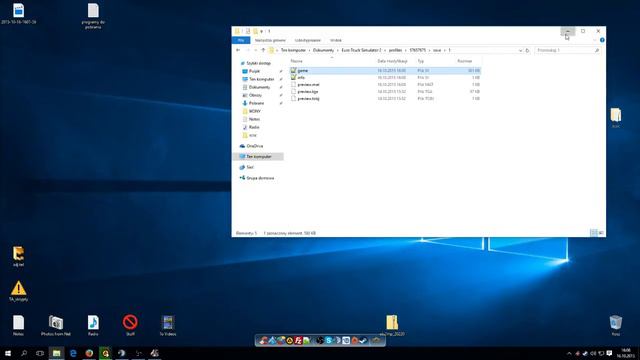Open Photos from Net desktop icon
The width and height of the screenshot is (640, 360).
56,325
